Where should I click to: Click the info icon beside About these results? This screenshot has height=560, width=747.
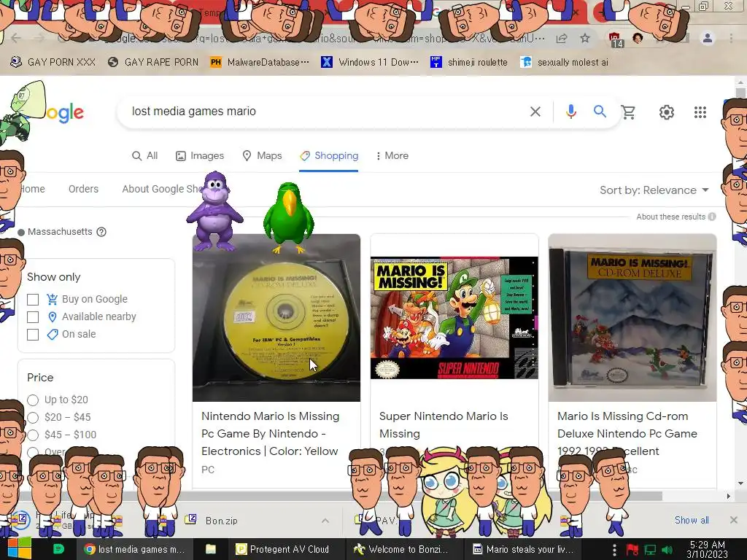click(712, 217)
